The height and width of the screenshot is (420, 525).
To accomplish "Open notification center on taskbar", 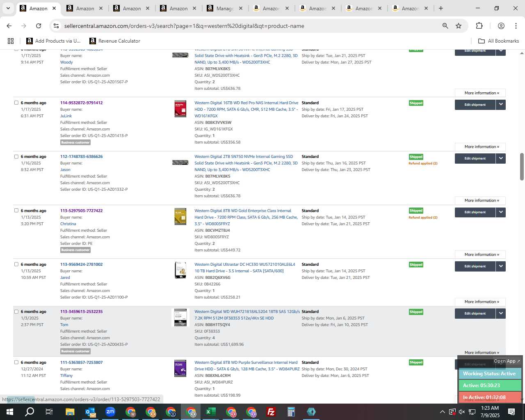I will 511,412.
